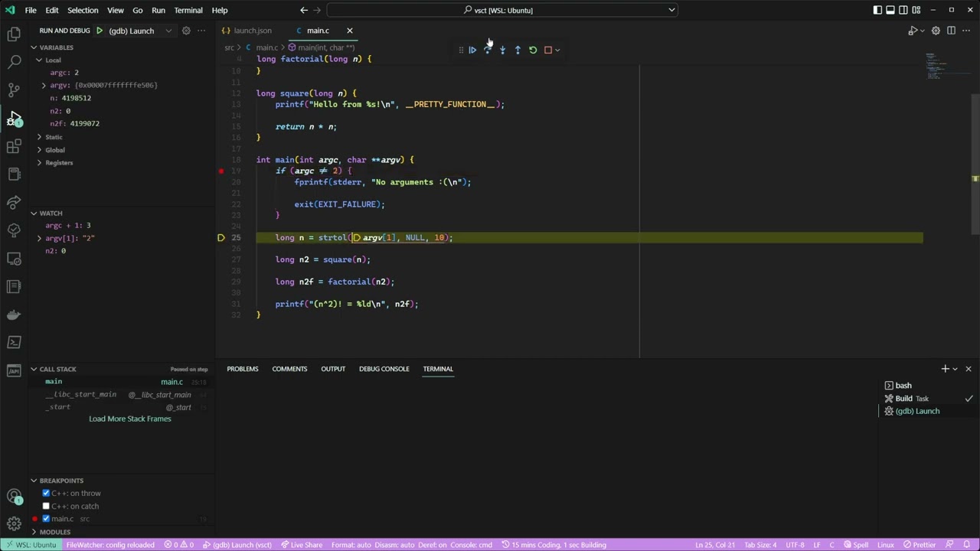Step Into in the debug toolbar
Screen dimensions: 980x551
tap(502, 50)
